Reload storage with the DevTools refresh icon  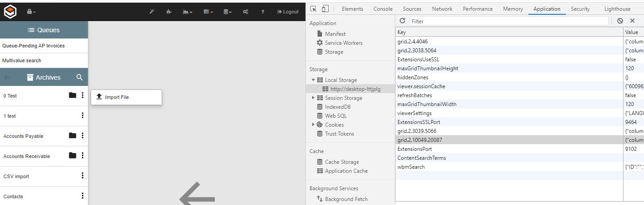(x=402, y=21)
